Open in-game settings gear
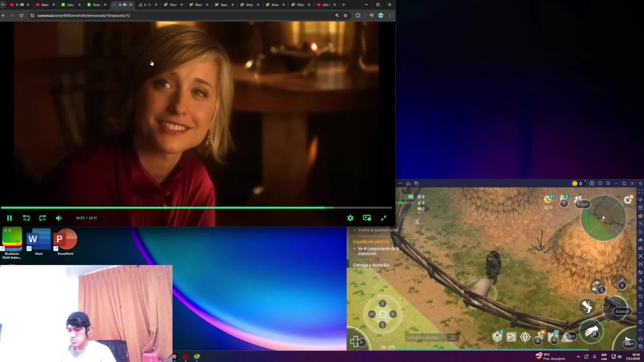Screen dimensions: 644x362 [x=628, y=200]
